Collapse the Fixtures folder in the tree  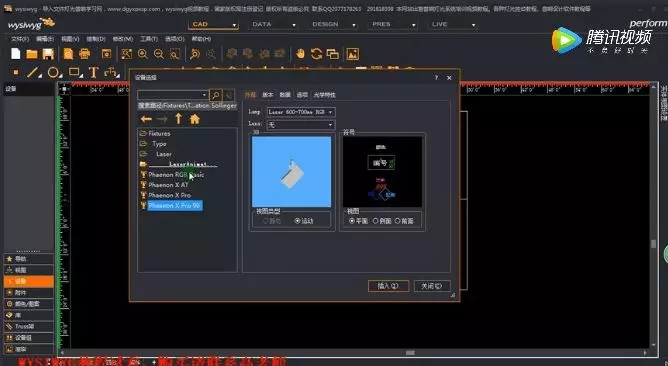143,133
